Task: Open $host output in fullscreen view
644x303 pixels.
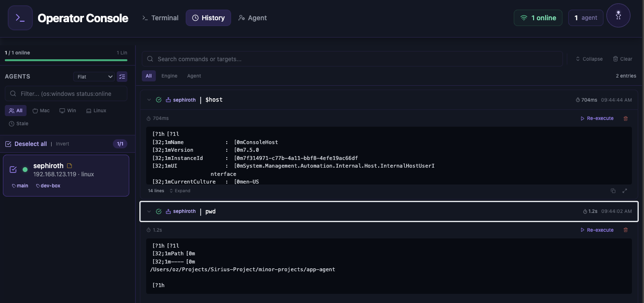Action: [x=625, y=191]
